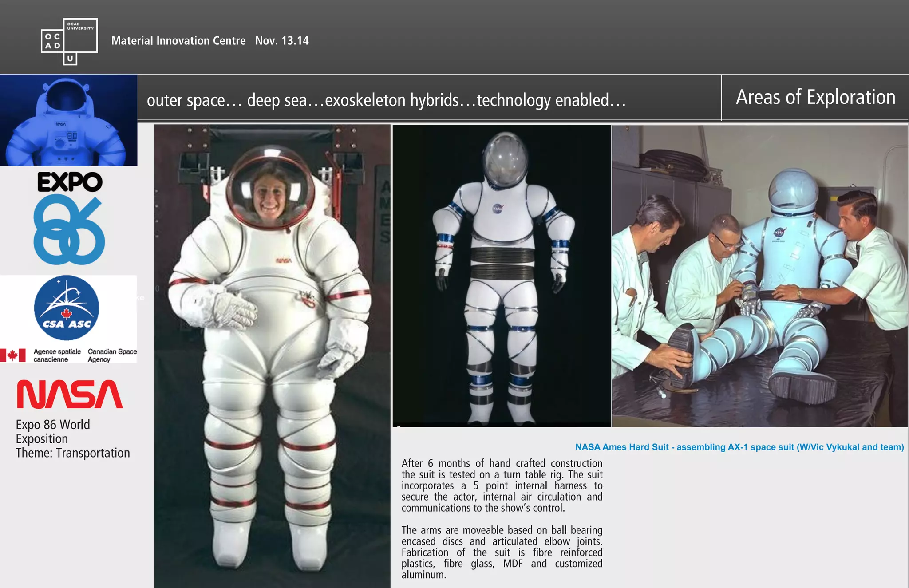
Task: Click the Canadian flag icon
Action: tap(12, 355)
